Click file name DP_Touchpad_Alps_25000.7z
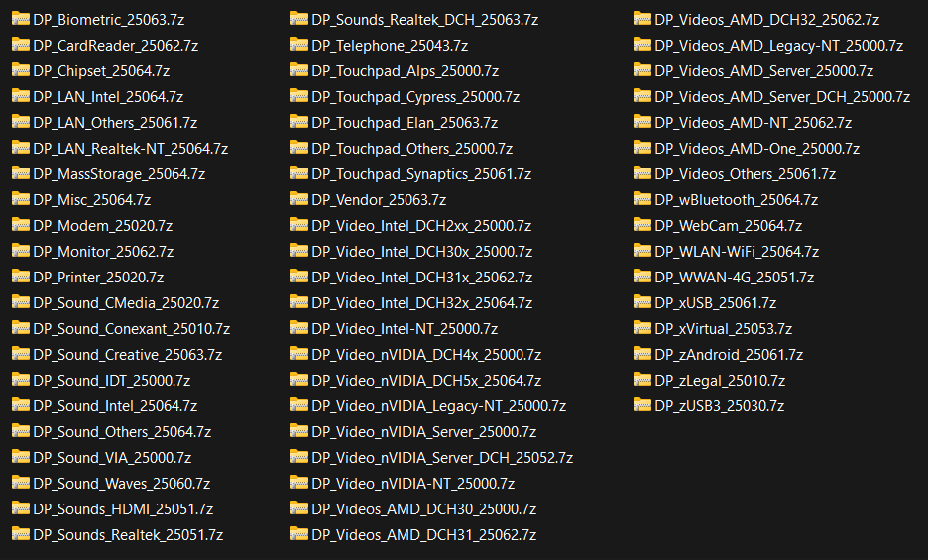This screenshot has width=928, height=560. pos(406,71)
